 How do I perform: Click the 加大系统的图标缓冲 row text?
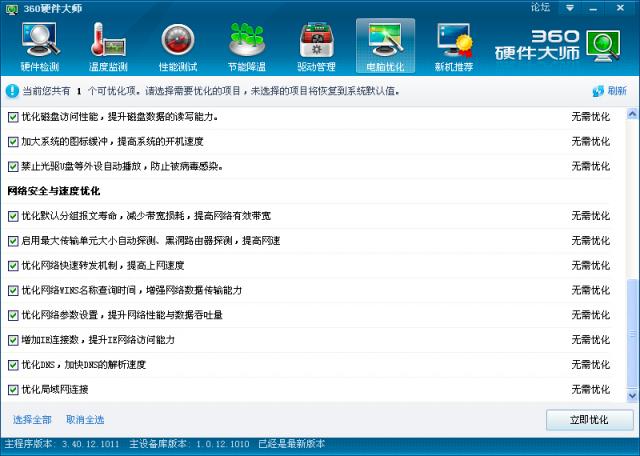112,142
